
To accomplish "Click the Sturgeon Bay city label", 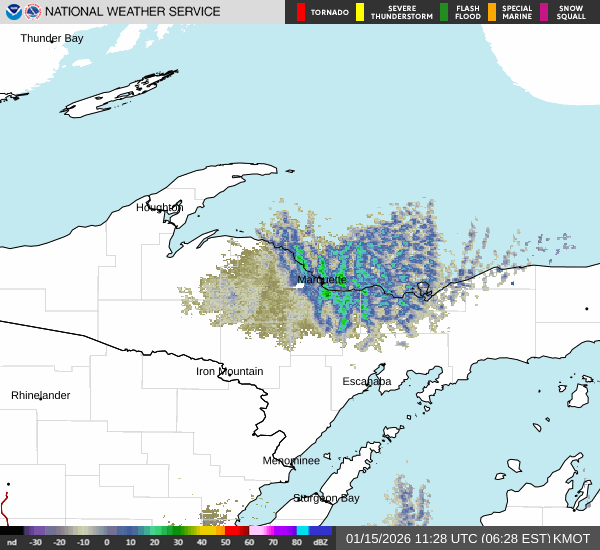I will pyautogui.click(x=326, y=497).
